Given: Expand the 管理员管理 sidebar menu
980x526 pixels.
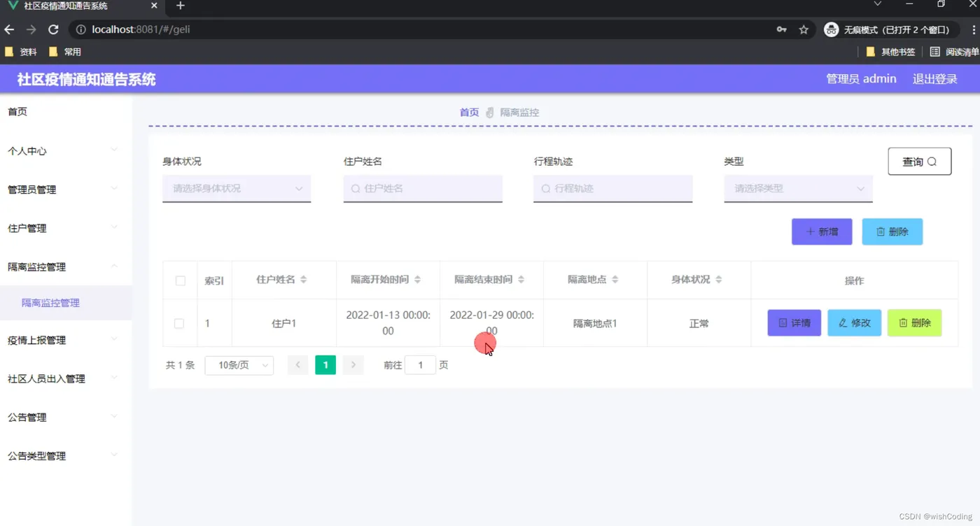Looking at the screenshot, I should 66,190.
